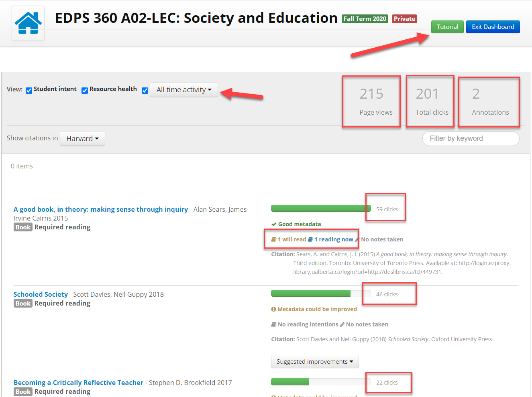Toggle the Resource health checkbox

coord(85,91)
